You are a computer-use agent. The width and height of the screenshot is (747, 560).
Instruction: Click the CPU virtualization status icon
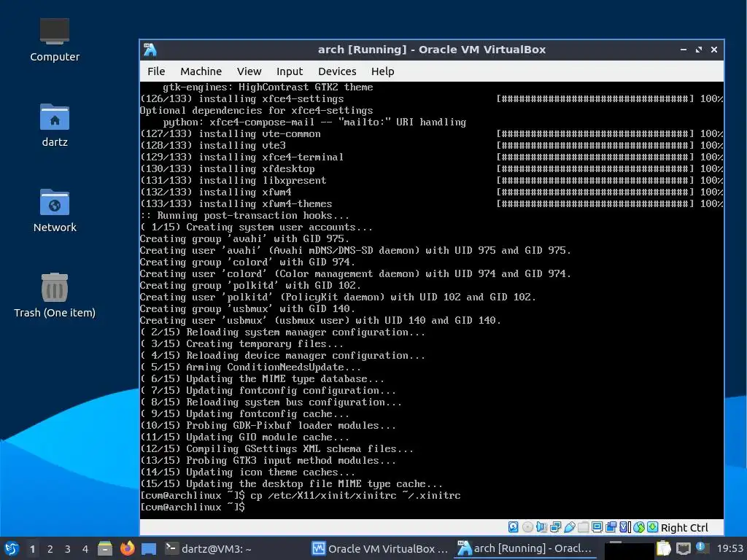coord(625,527)
